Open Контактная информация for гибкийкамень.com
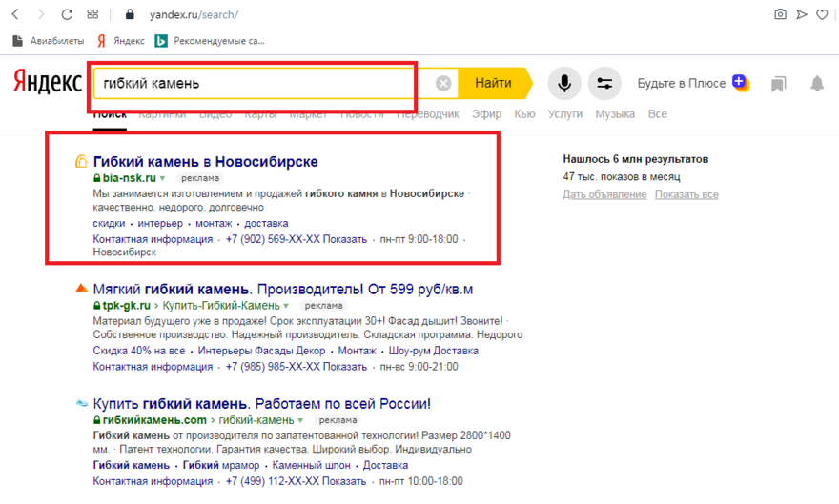 [153, 481]
